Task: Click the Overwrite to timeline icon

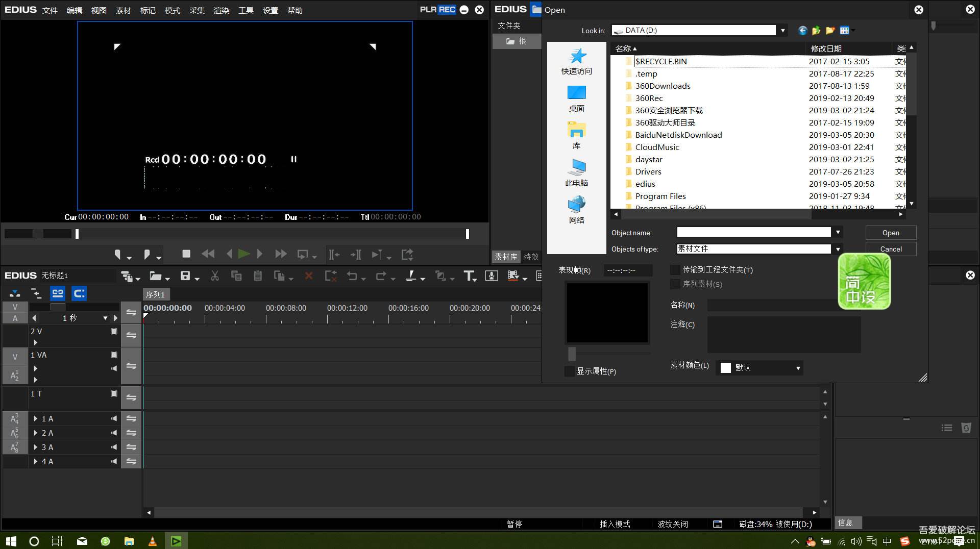Action: [356, 254]
